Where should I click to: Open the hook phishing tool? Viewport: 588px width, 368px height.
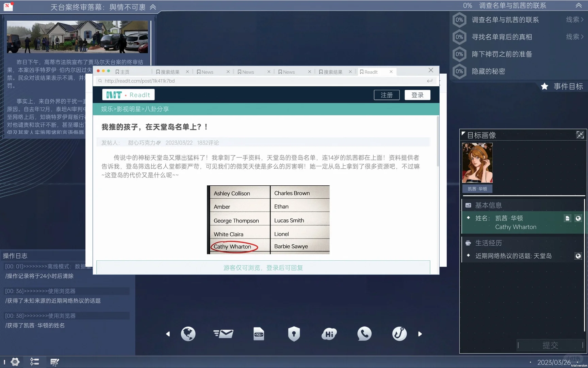(x=399, y=334)
